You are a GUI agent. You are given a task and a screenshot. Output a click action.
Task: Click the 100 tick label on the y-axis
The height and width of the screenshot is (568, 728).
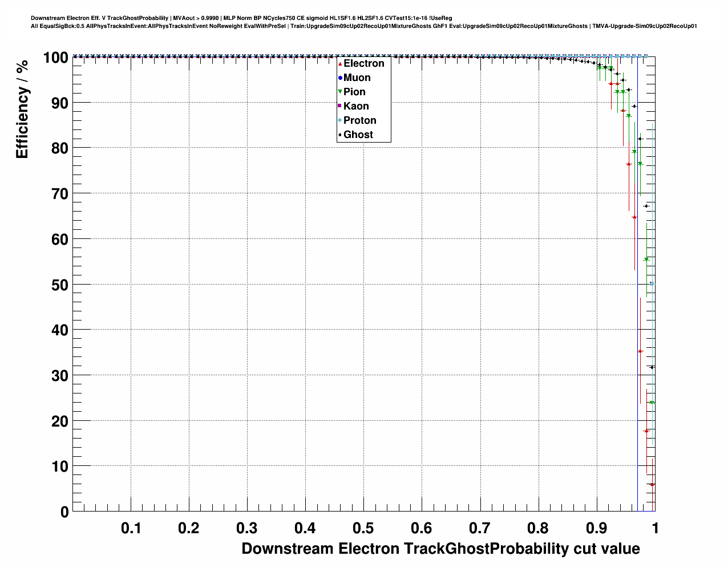[55, 58]
